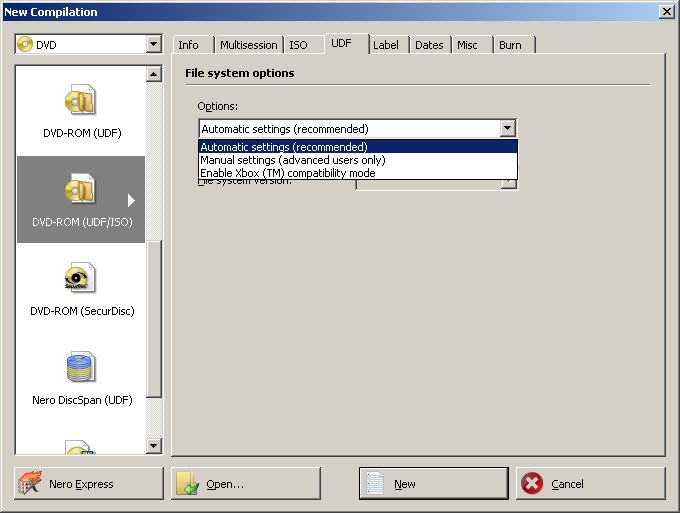Screen dimensions: 680x513
Task: Click the compilation list scrollbar thumb
Action: click(154, 319)
